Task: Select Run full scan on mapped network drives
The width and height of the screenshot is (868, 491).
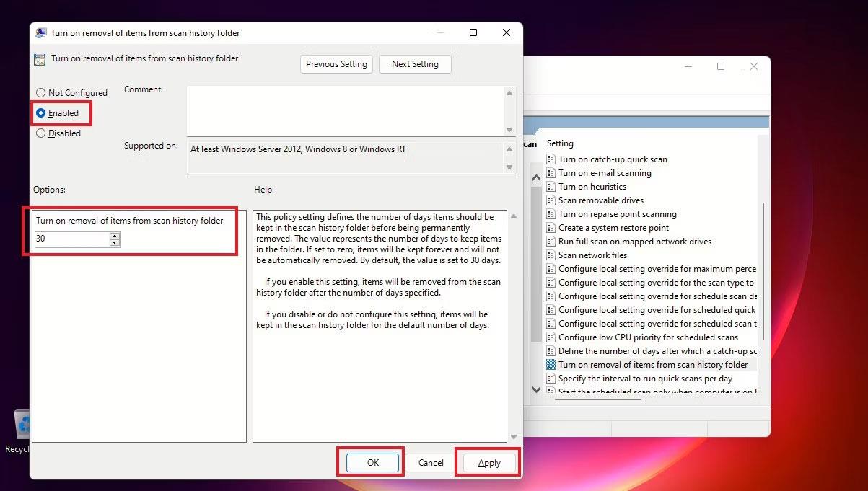Action: pos(635,242)
